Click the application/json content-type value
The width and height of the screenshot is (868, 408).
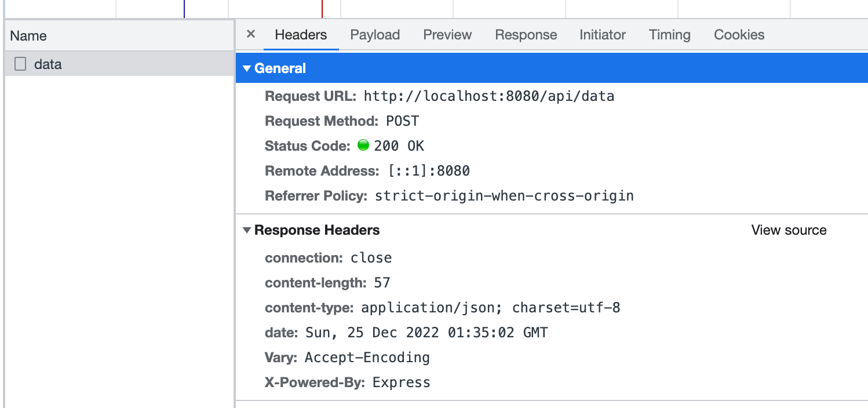[491, 308]
